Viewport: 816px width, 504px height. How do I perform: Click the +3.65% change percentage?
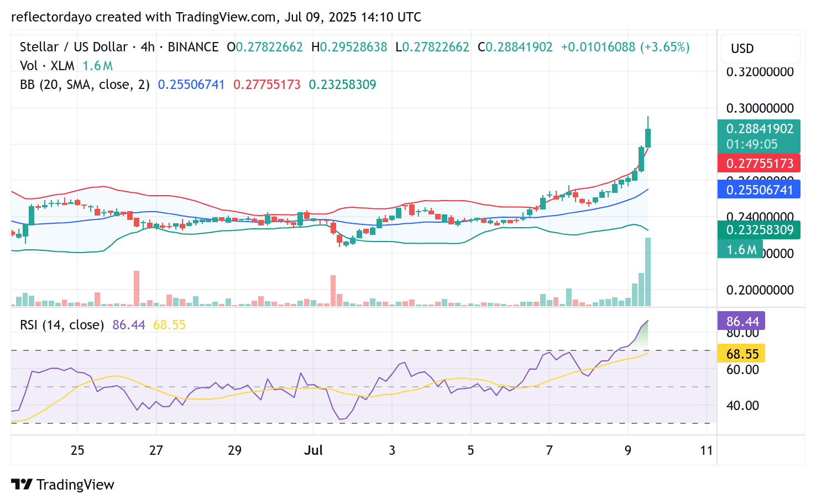665,47
